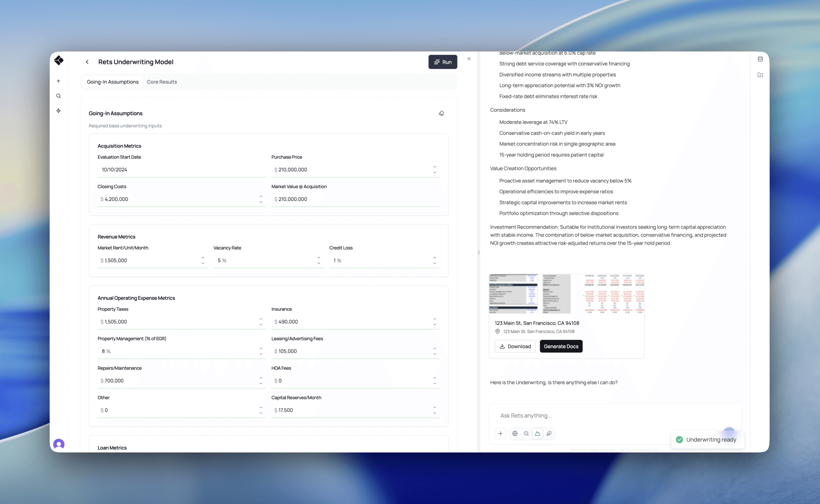Click the user avatar at bottom left
The height and width of the screenshot is (504, 820).
(59, 444)
